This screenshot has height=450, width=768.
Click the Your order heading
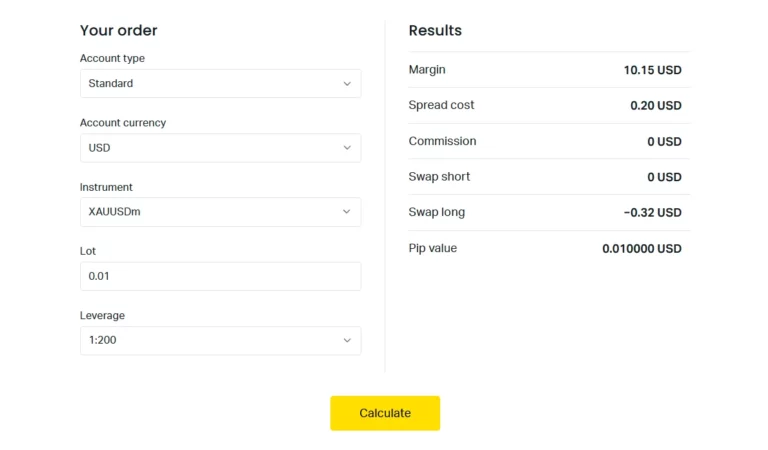click(118, 31)
